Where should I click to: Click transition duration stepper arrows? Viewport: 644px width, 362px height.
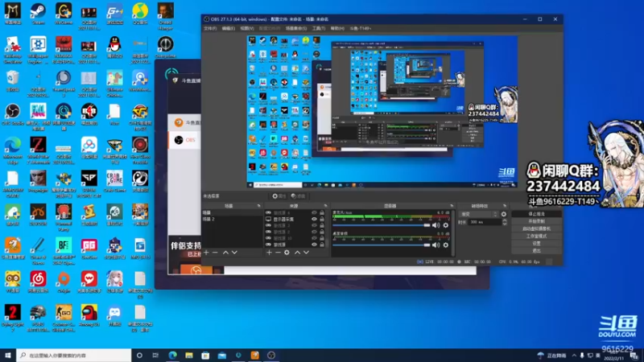tap(505, 222)
